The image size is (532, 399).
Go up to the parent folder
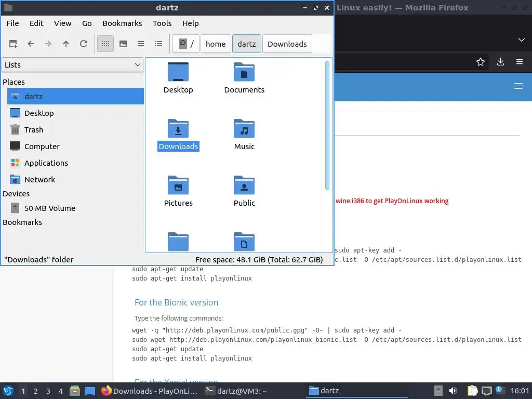pos(66,44)
